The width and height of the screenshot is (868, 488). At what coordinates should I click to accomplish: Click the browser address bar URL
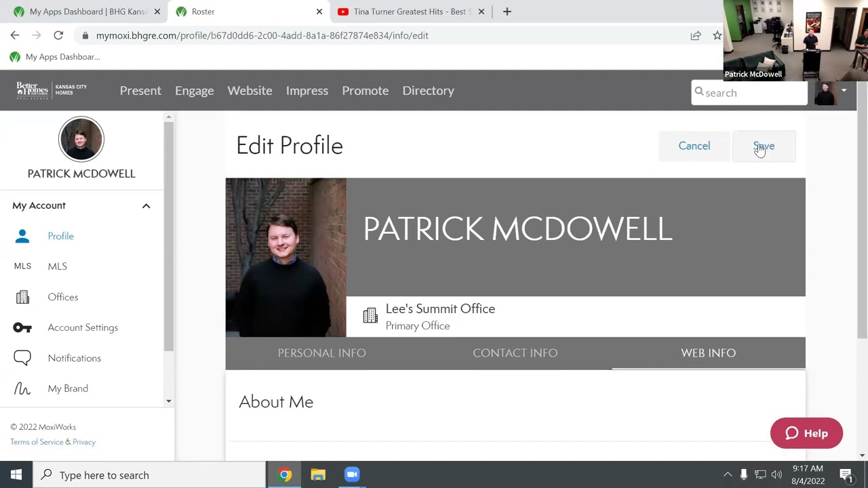point(262,35)
